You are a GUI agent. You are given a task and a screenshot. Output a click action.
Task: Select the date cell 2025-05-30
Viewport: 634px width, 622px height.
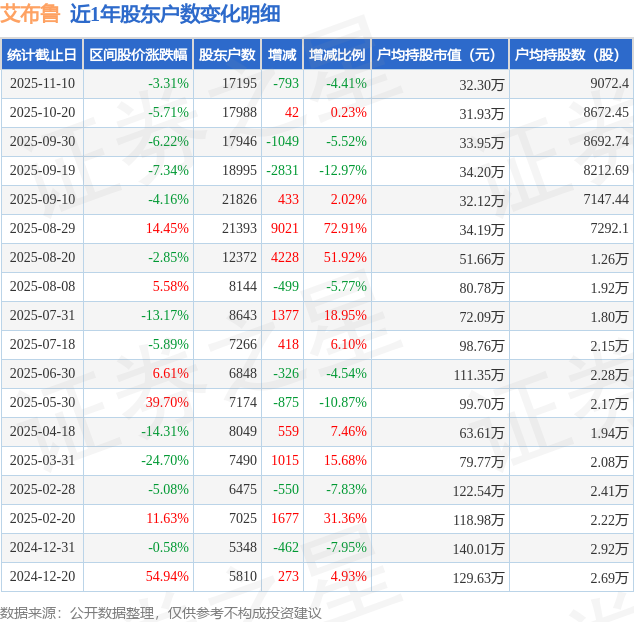pos(42,402)
